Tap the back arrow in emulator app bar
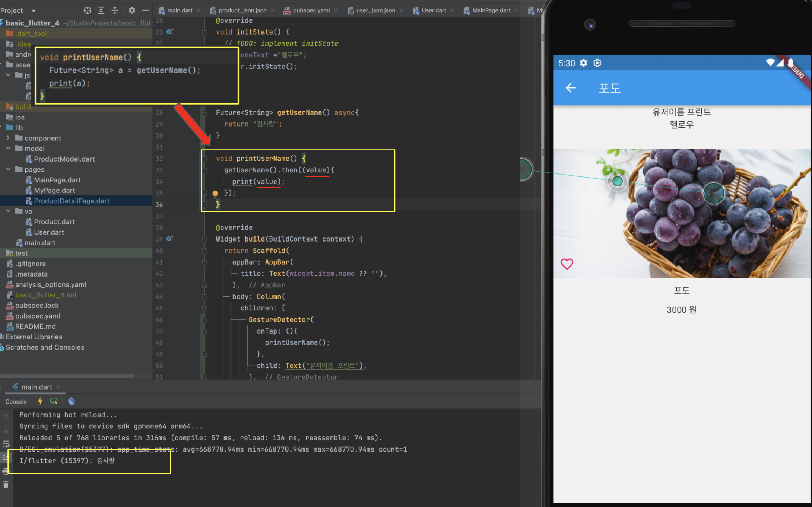Image resolution: width=812 pixels, height=507 pixels. pos(571,88)
